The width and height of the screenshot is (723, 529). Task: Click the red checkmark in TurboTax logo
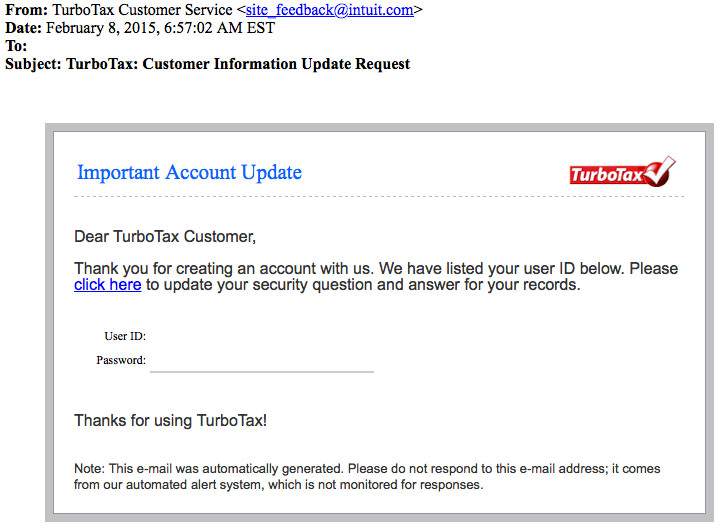coord(659,170)
